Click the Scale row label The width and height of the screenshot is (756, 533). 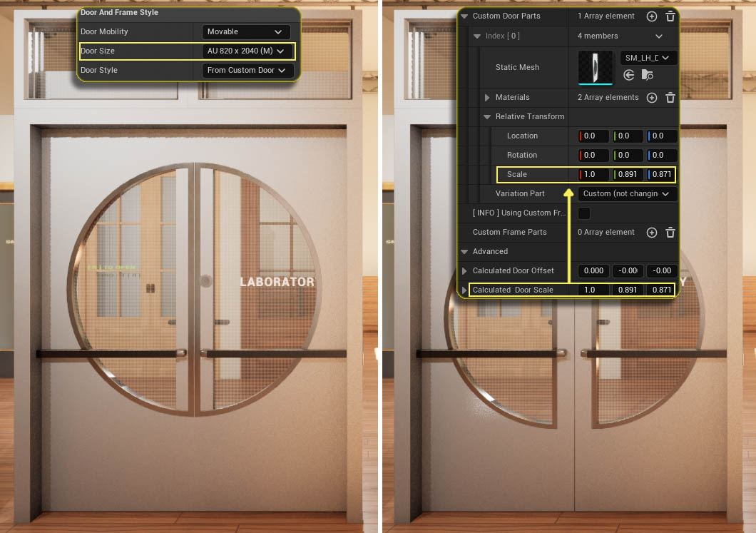pyautogui.click(x=517, y=175)
